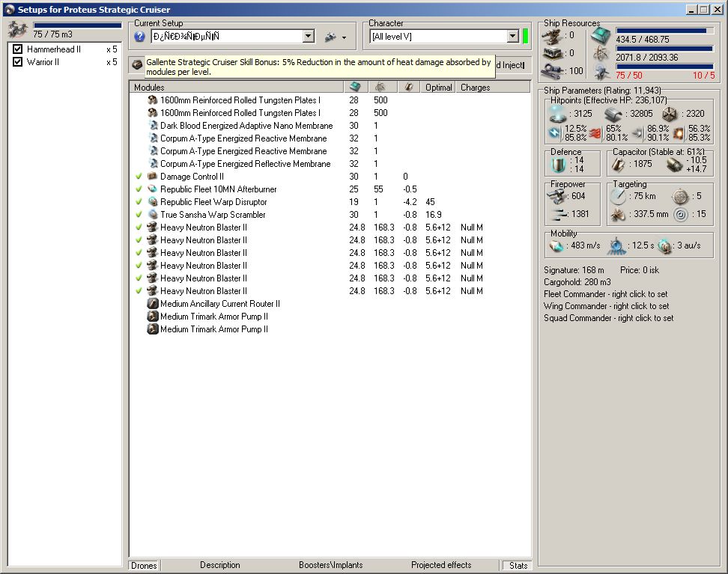Click the green character status indicator
The width and height of the screenshot is (728, 574).
[526, 36]
